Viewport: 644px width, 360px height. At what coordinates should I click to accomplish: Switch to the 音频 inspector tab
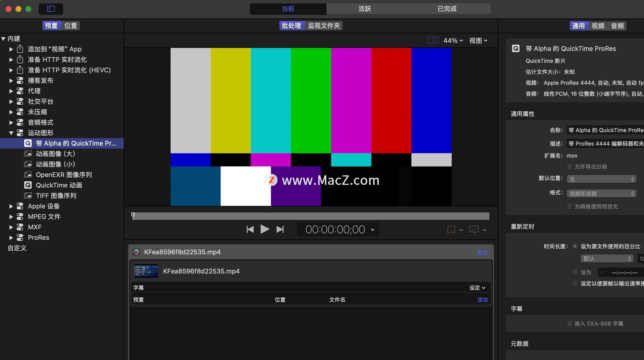click(x=617, y=26)
